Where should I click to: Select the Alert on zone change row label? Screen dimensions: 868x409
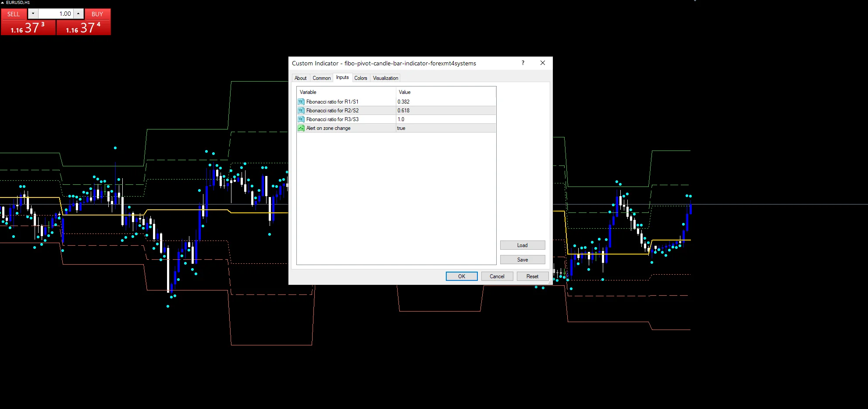click(328, 128)
